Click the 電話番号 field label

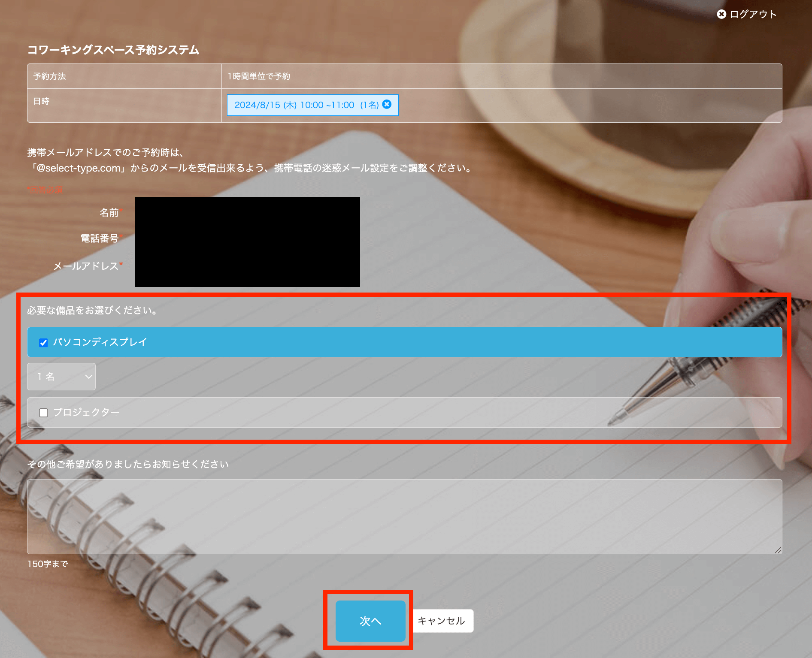(100, 238)
